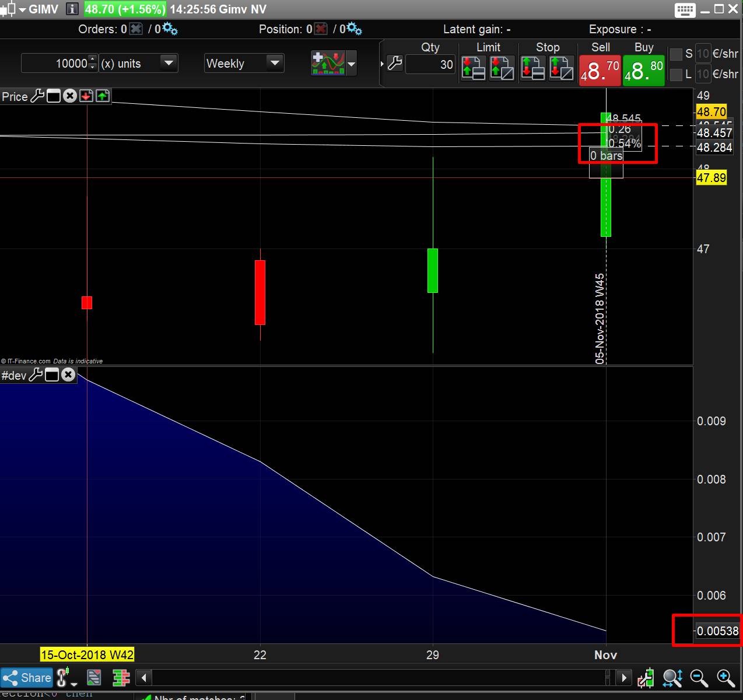Click the Latent gain label
The image size is (743, 700).
pos(477,29)
